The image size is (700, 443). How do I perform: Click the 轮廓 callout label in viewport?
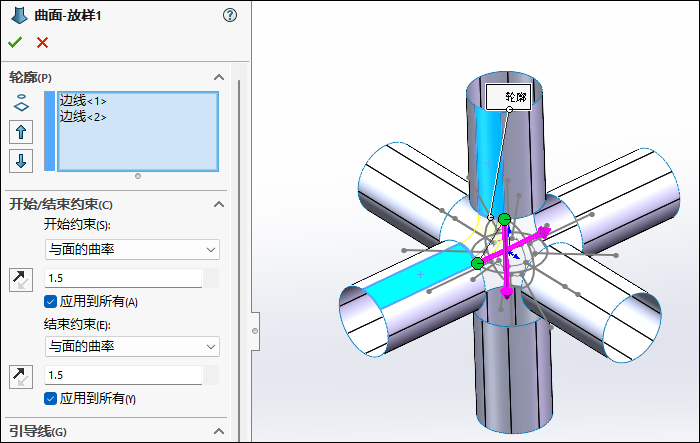[508, 97]
